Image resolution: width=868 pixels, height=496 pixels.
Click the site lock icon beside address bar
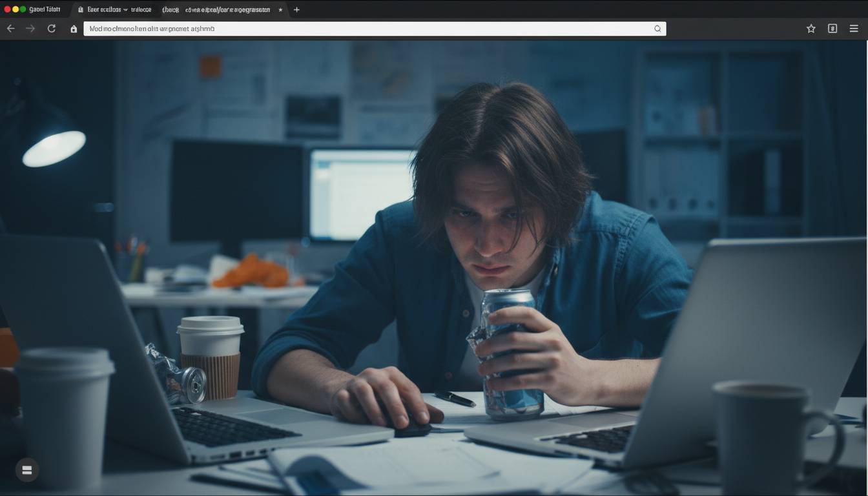74,28
